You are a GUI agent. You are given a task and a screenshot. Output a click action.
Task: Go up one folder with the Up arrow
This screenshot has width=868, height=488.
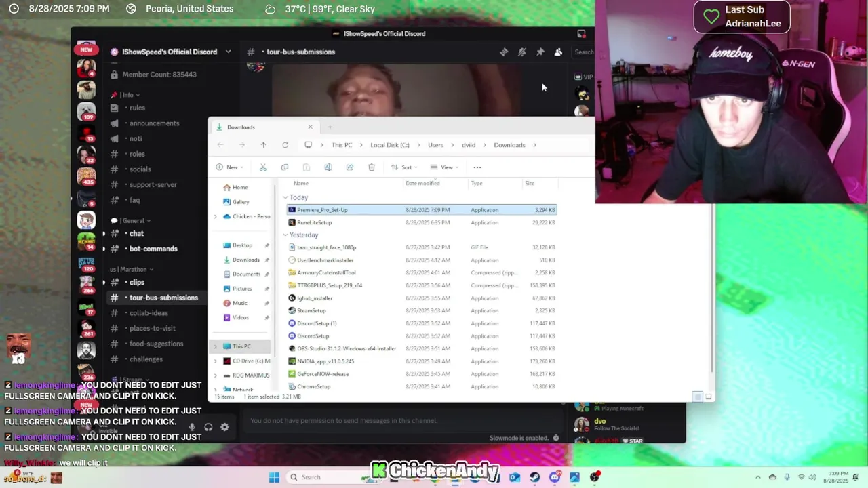[x=263, y=145]
